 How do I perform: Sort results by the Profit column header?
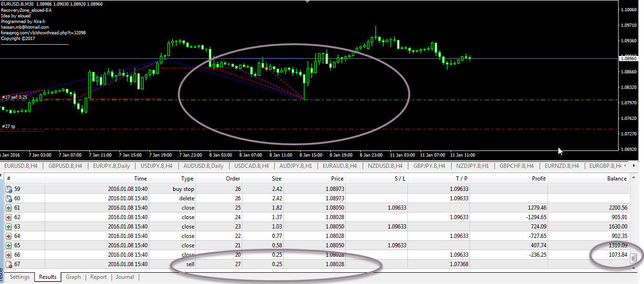click(539, 179)
